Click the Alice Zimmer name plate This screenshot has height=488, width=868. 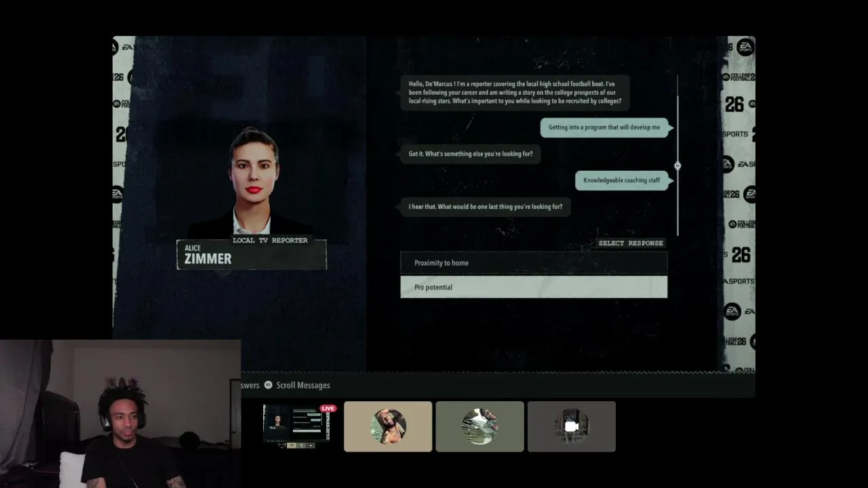tap(252, 255)
